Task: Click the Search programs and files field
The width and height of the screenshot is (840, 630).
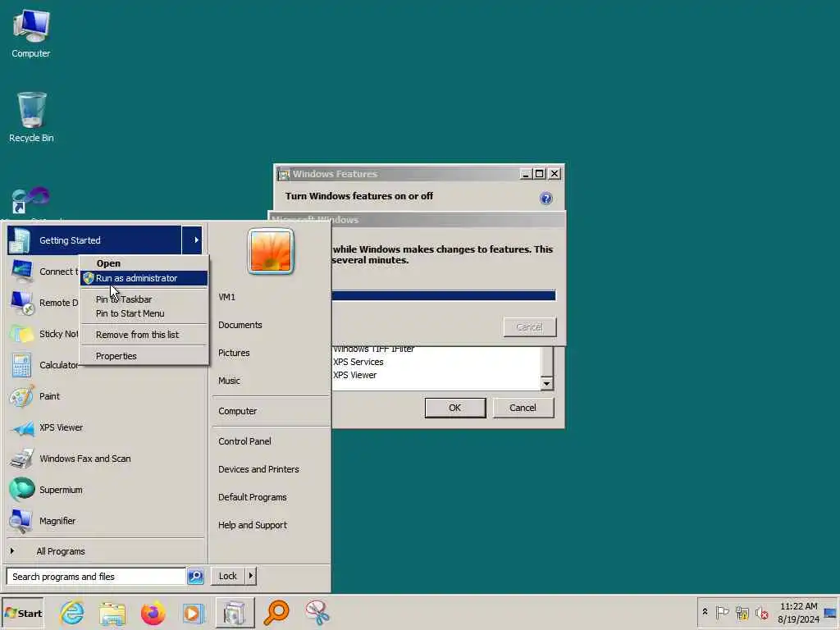Action: click(97, 577)
